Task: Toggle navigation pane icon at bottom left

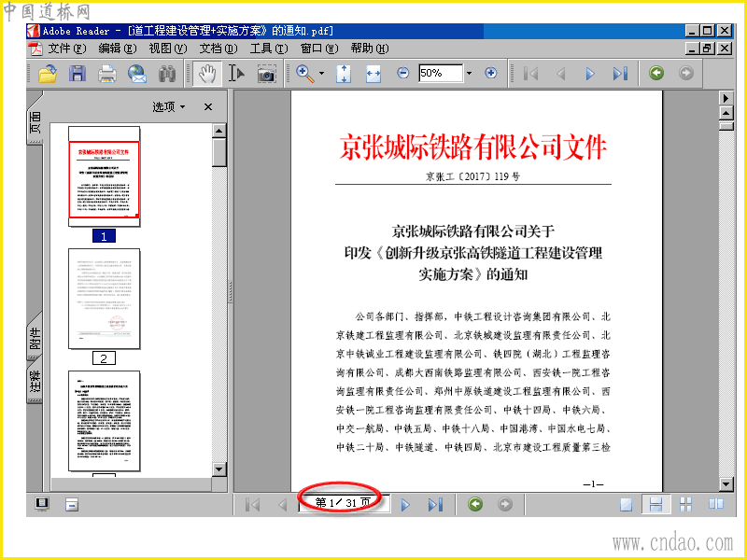Action: tap(72, 504)
